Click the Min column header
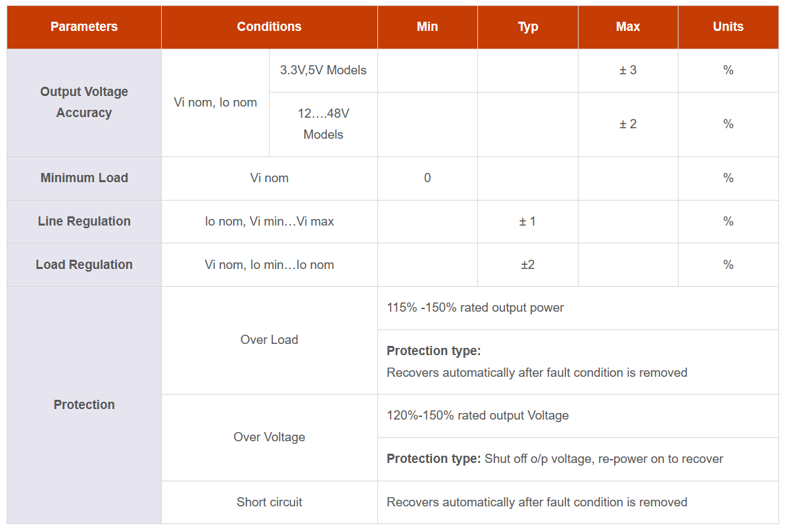Image resolution: width=787 pixels, height=532 pixels. click(x=427, y=27)
